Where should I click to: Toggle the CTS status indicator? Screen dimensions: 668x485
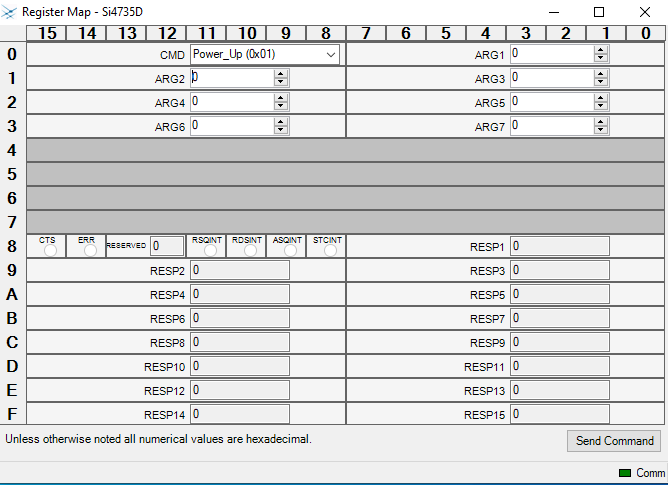(50, 250)
